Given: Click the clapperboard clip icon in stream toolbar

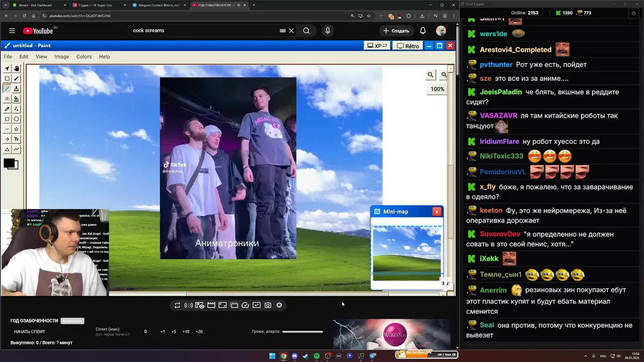Looking at the screenshot, I should (x=211, y=305).
